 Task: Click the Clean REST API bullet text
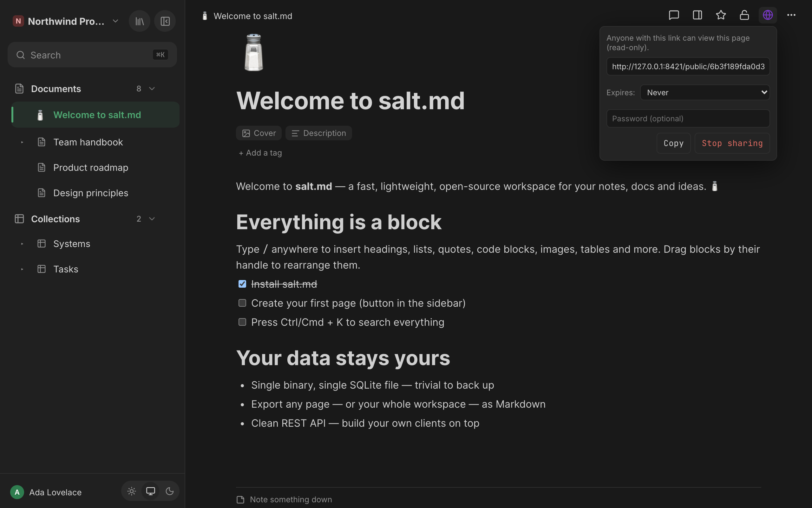click(x=365, y=423)
